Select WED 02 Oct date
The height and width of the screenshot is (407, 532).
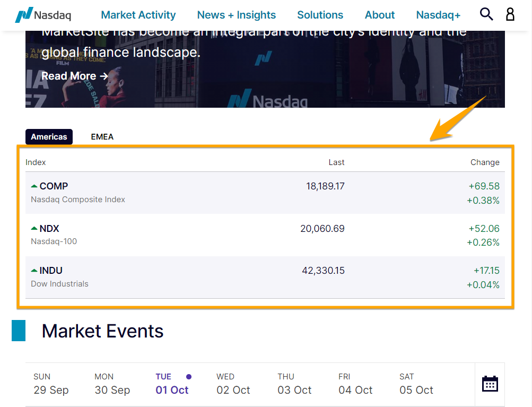pyautogui.click(x=233, y=384)
